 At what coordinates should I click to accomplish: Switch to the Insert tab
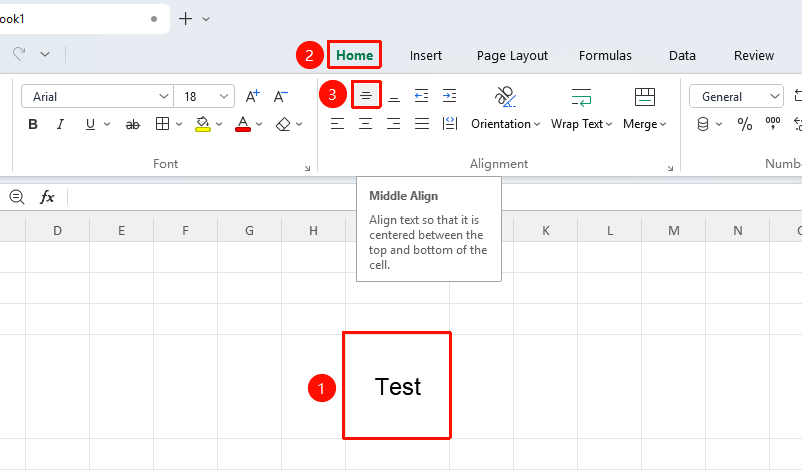426,55
